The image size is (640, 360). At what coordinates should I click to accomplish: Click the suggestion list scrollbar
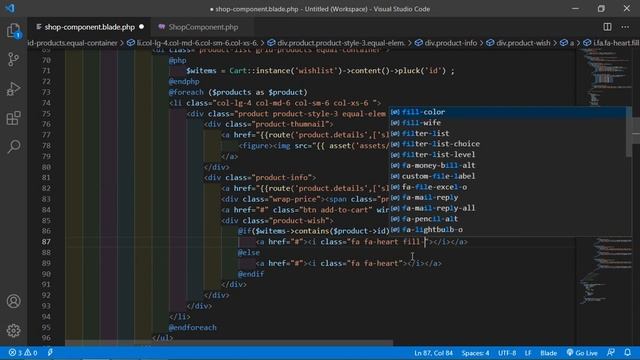629,133
